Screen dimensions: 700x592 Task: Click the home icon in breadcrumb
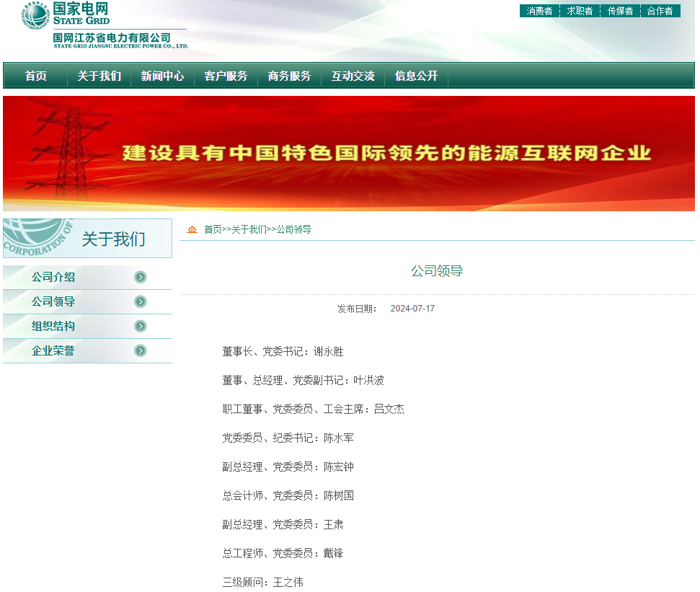coord(192,229)
